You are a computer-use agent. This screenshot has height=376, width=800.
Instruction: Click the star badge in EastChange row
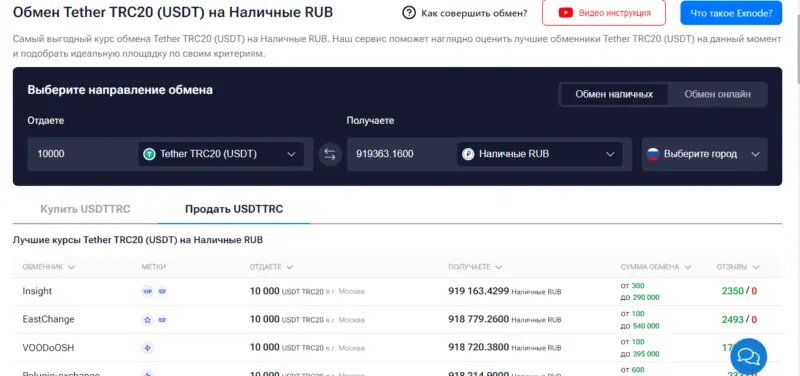coord(147,320)
